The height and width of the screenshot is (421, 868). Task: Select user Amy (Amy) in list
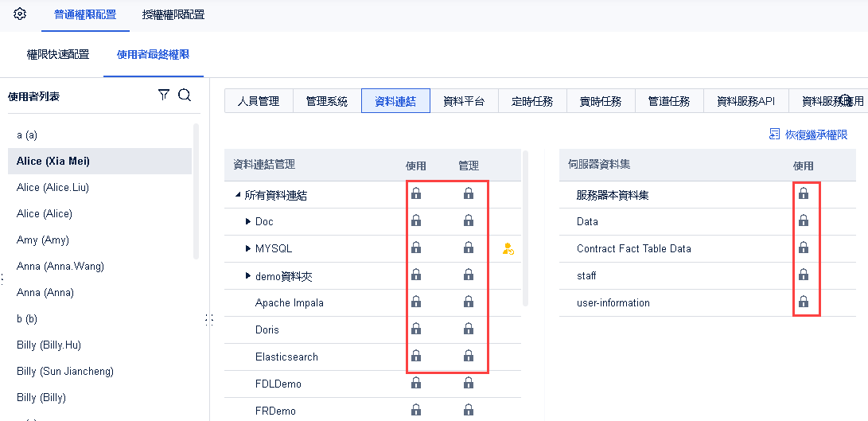(x=43, y=240)
